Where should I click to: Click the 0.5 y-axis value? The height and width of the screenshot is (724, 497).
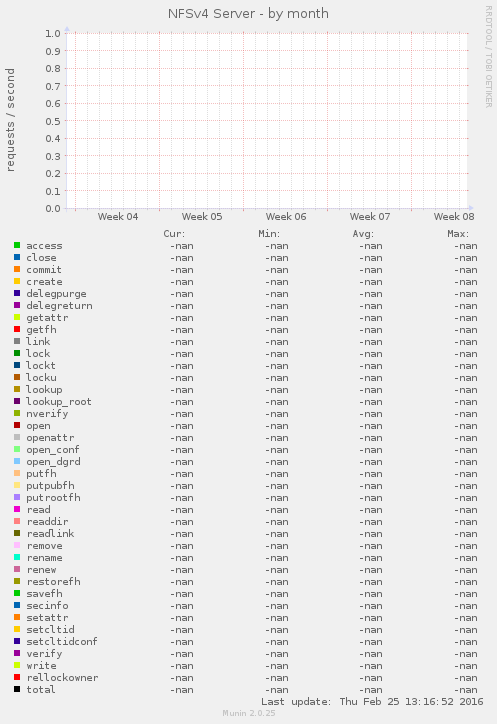(53, 121)
